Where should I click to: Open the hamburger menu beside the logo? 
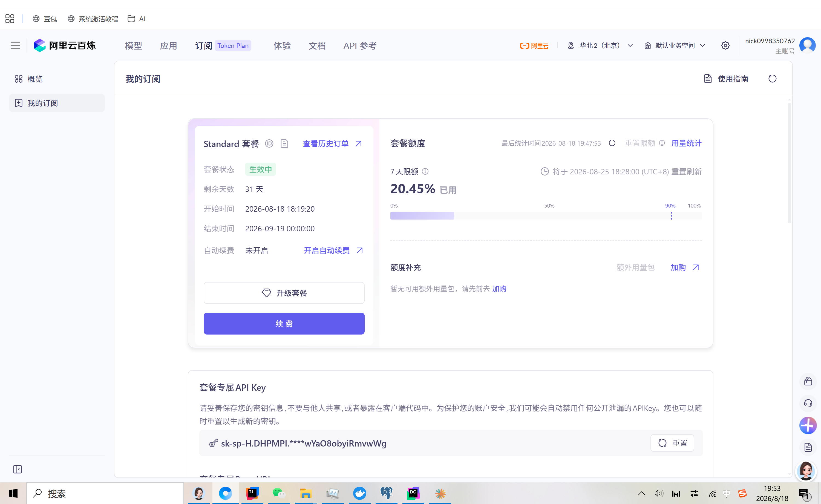[15, 45]
